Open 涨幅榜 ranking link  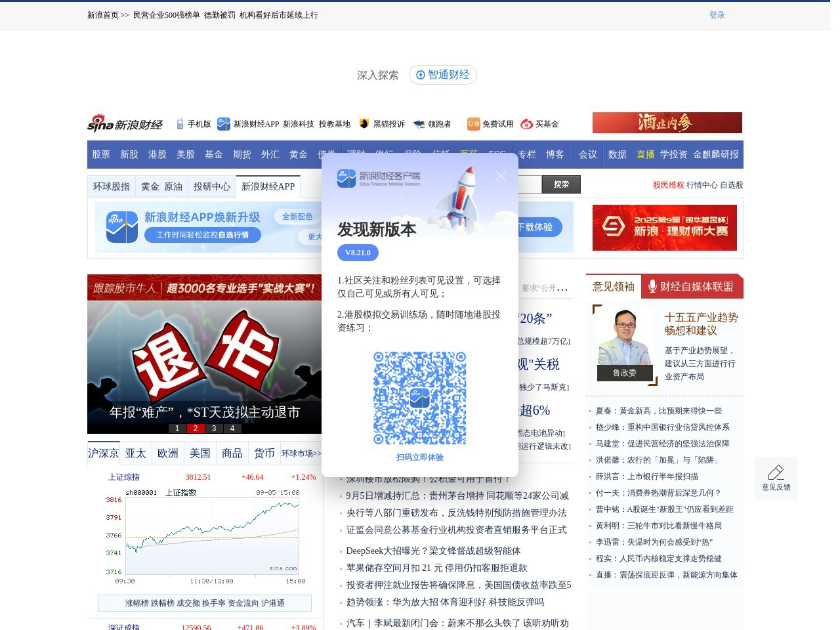(x=137, y=603)
